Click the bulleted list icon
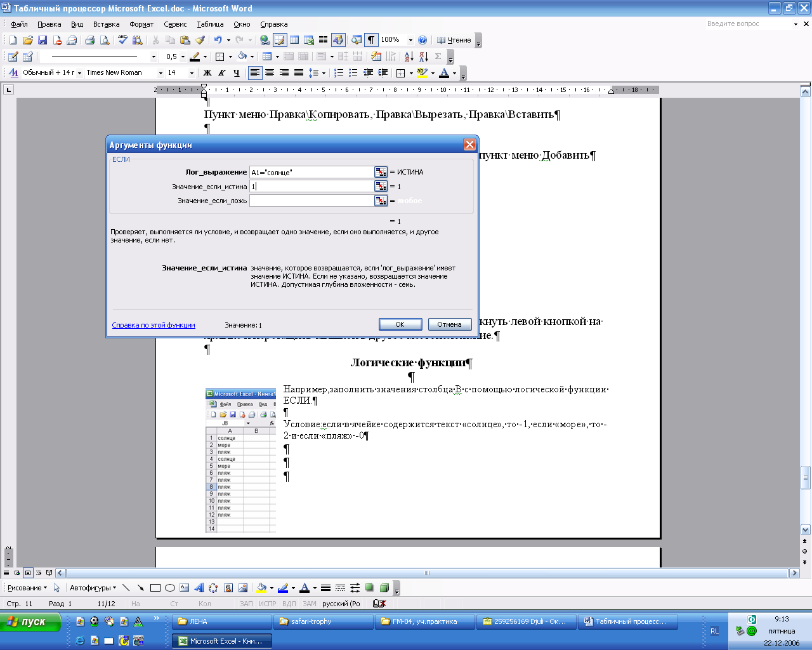 click(353, 73)
